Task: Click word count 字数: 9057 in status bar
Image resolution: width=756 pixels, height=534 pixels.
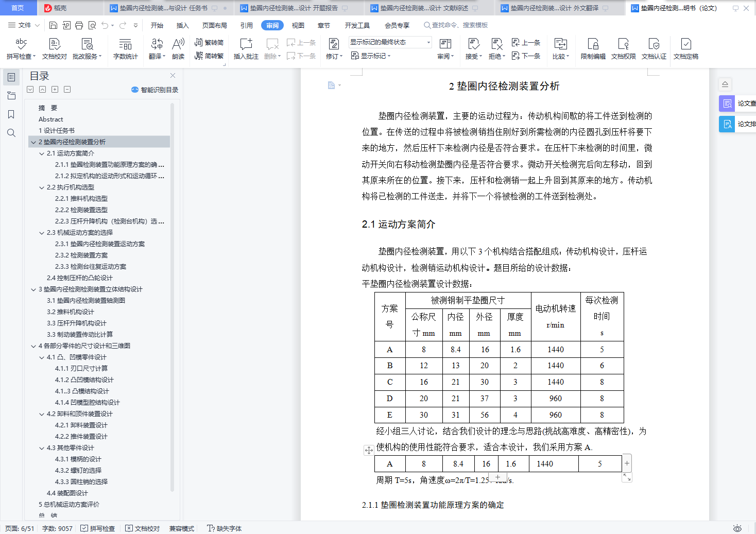Action: [x=57, y=528]
